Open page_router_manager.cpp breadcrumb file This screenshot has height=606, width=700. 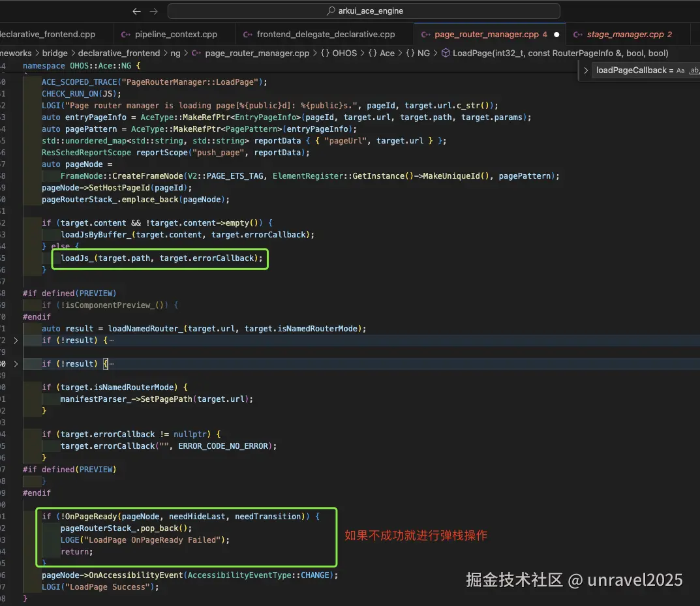[x=257, y=53]
